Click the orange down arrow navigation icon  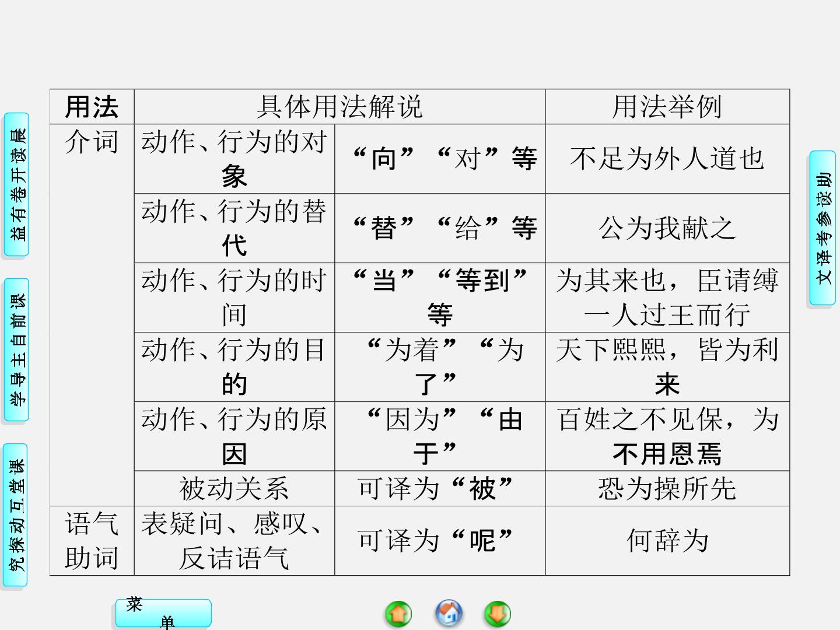(x=498, y=614)
